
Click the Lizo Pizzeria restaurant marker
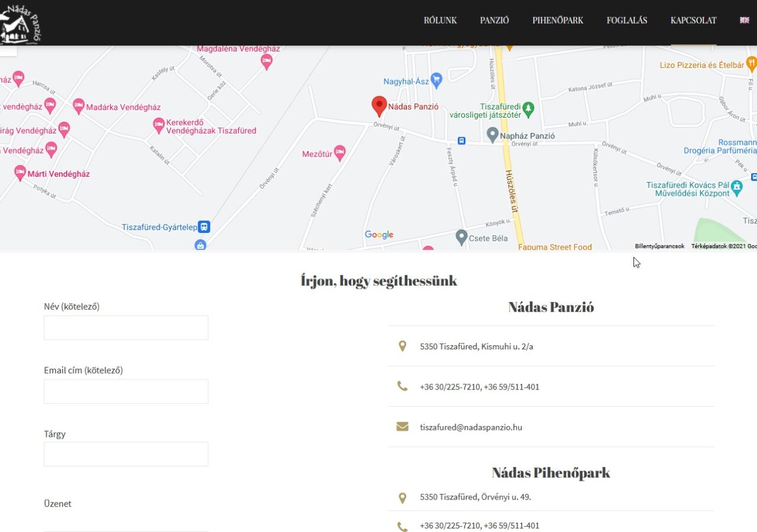pyautogui.click(x=751, y=63)
